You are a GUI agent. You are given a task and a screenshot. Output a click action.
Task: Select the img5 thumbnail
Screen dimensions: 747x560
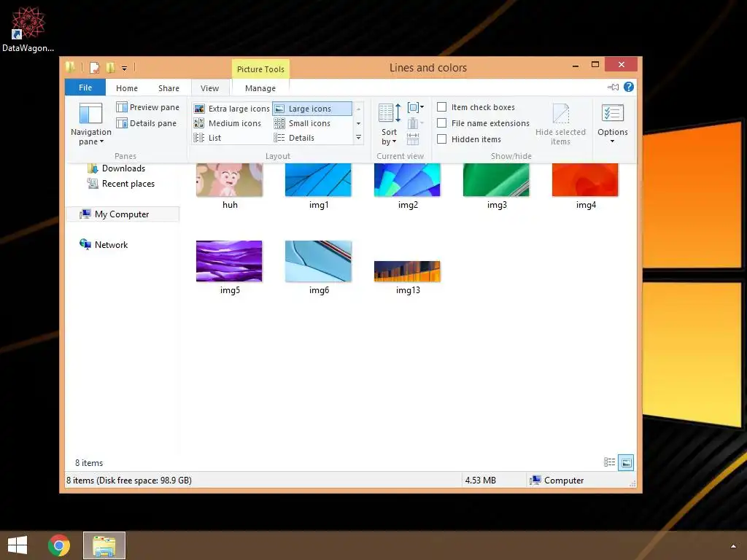[x=229, y=261]
